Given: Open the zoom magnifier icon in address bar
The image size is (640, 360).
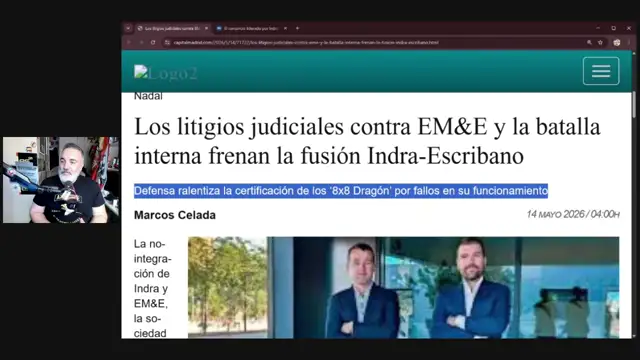Looking at the screenshot, I should pyautogui.click(x=589, y=42).
